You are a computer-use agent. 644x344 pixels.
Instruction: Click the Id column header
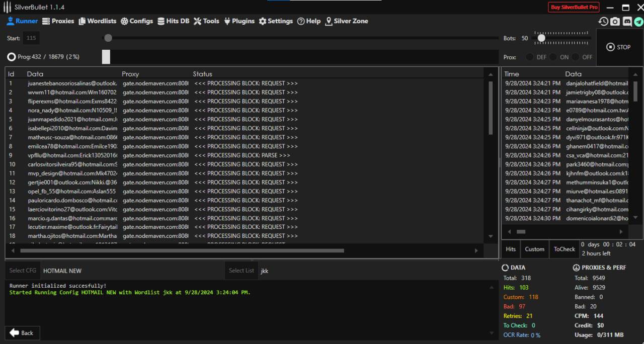(11, 74)
